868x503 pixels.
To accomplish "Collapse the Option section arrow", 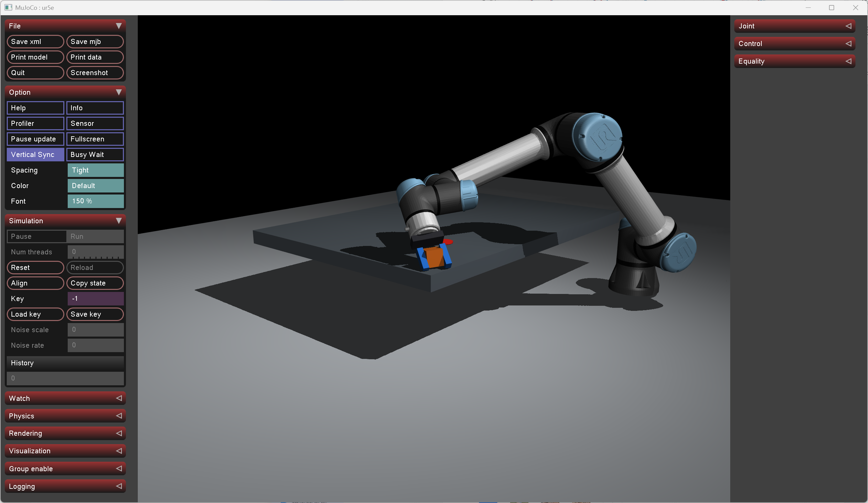I will [x=118, y=92].
